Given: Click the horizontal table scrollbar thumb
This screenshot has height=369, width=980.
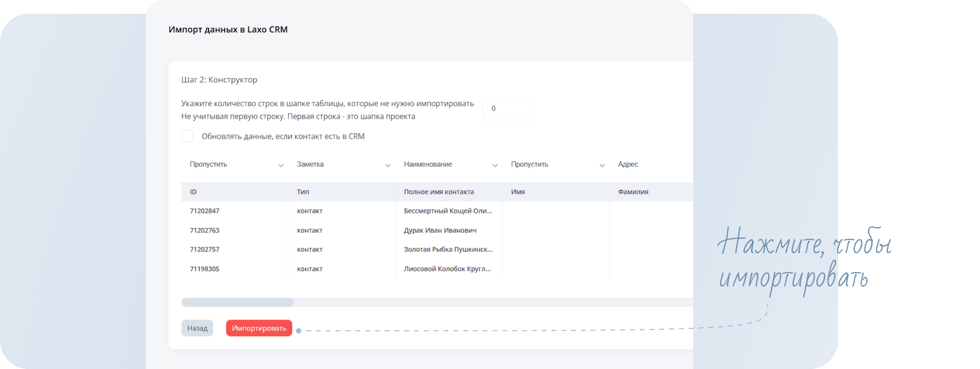Looking at the screenshot, I should tap(237, 302).
